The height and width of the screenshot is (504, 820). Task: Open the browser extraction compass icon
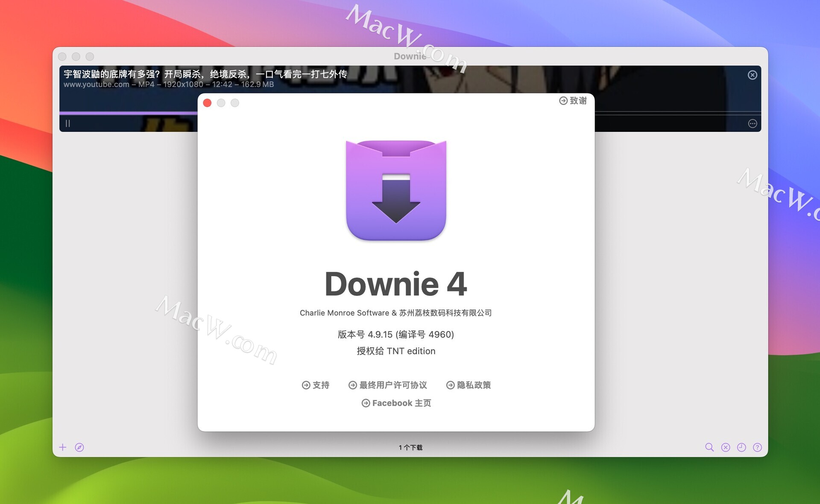[x=79, y=447]
